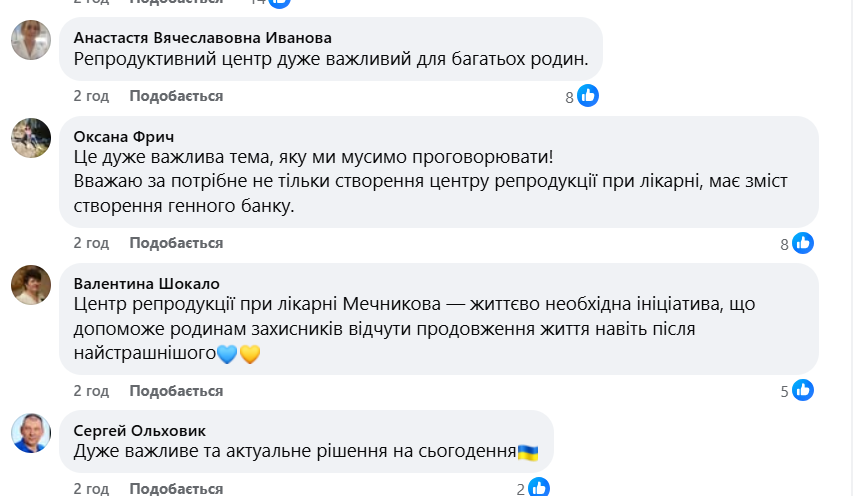Open Валентина Шокало's avatar
This screenshot has height=496, width=853.
(31, 284)
